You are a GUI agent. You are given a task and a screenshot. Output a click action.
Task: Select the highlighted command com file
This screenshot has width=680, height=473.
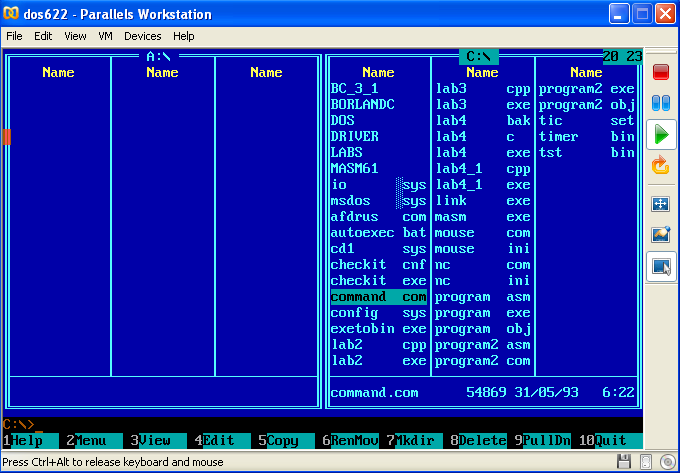coord(379,297)
